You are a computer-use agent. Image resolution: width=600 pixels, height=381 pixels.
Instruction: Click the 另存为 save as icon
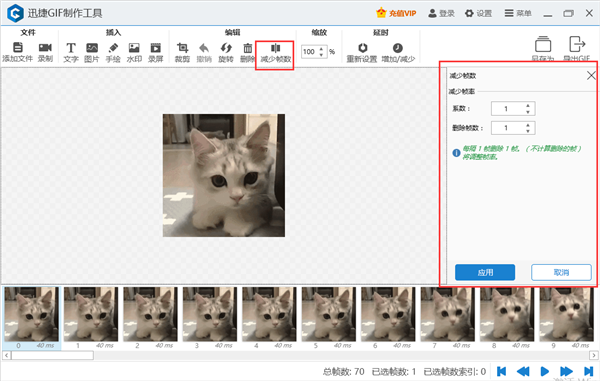(x=543, y=44)
